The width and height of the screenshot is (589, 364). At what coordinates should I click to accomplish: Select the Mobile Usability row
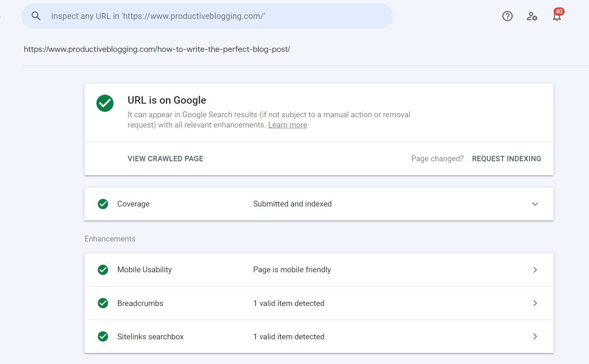(x=292, y=270)
